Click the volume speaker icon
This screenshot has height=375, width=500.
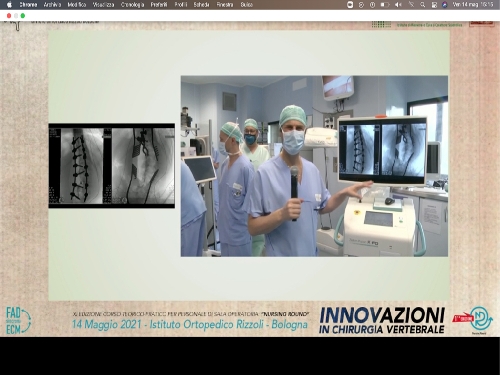click(x=398, y=5)
